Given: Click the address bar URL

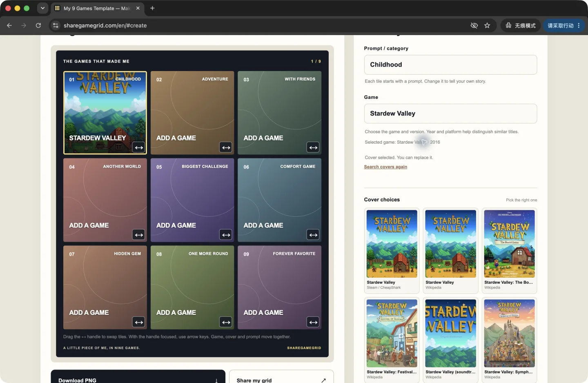Looking at the screenshot, I should tap(105, 25).
